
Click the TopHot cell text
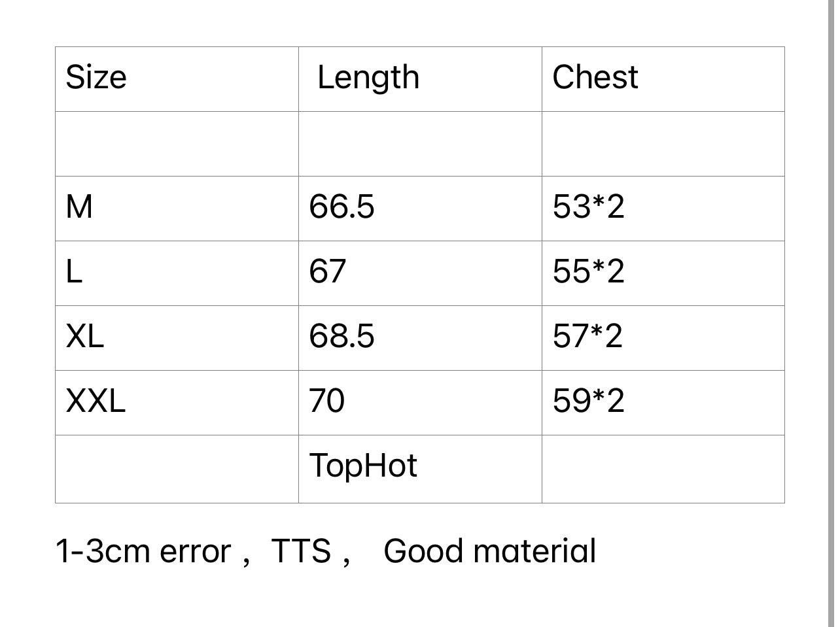click(x=363, y=466)
